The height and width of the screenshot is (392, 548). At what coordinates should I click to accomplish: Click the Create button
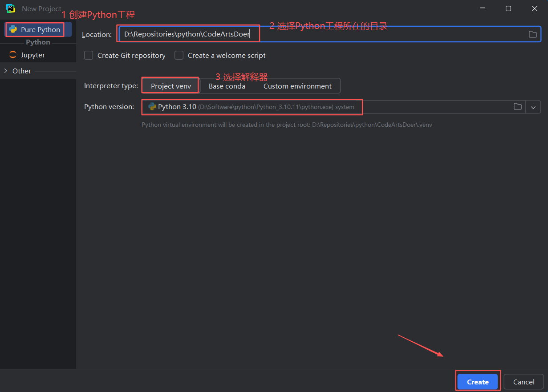[x=478, y=382]
